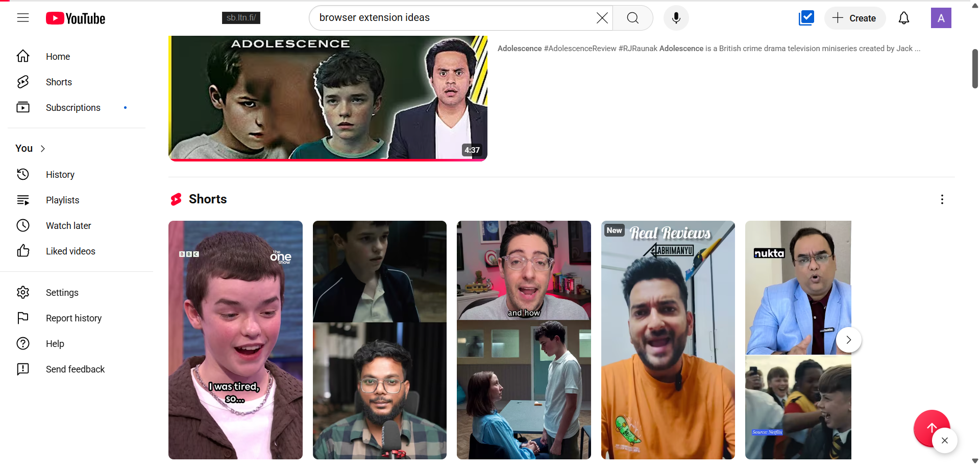Click the Report history flag icon
980x466 pixels.
[x=23, y=318]
